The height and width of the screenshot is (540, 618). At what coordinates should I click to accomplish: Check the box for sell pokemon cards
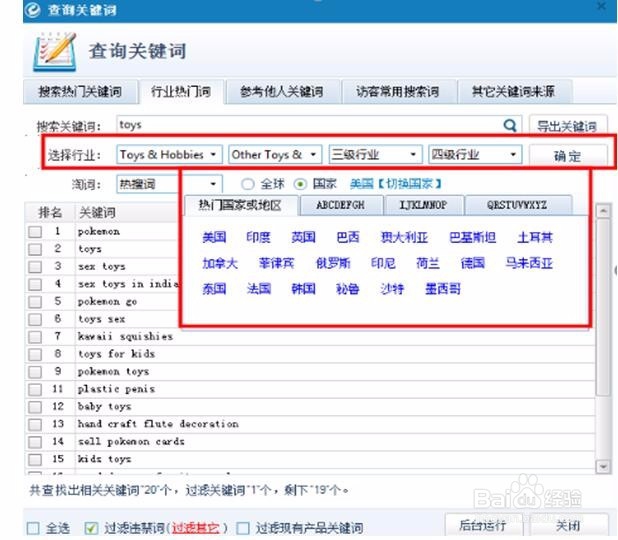click(x=35, y=441)
